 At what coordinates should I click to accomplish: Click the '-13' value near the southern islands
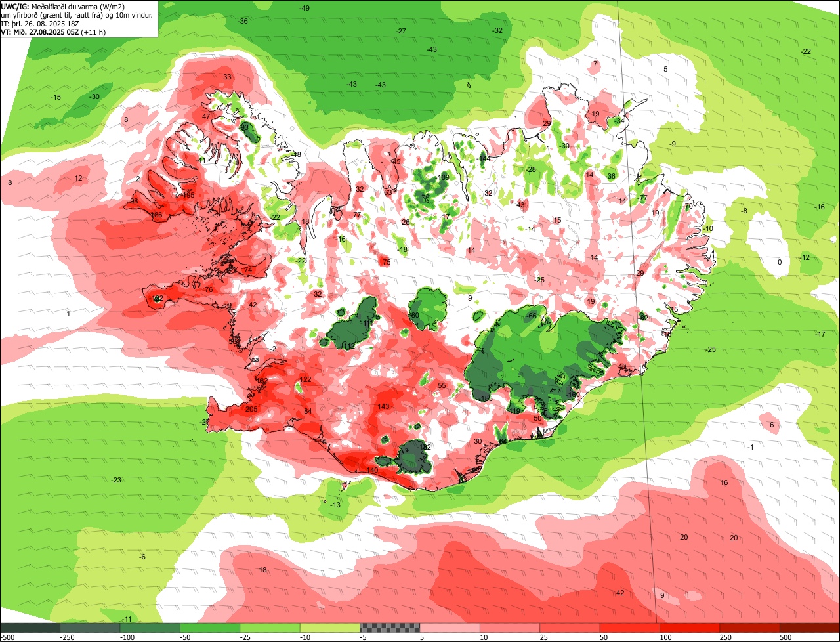[335, 504]
